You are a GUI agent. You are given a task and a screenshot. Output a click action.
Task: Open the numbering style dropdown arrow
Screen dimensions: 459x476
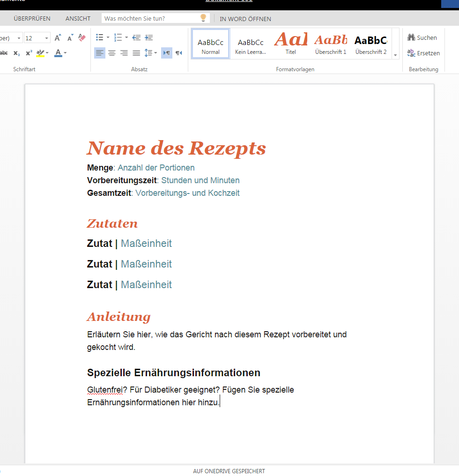click(126, 37)
